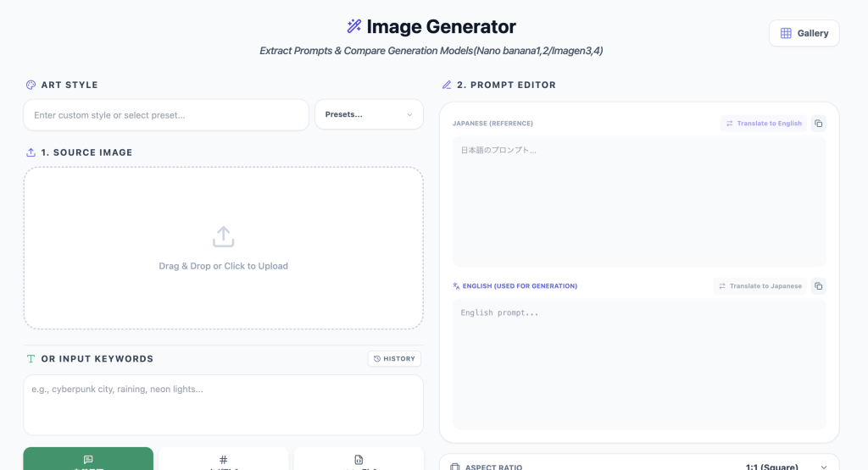
Task: Click the copy icon for Japanese prompt
Action: (x=818, y=124)
